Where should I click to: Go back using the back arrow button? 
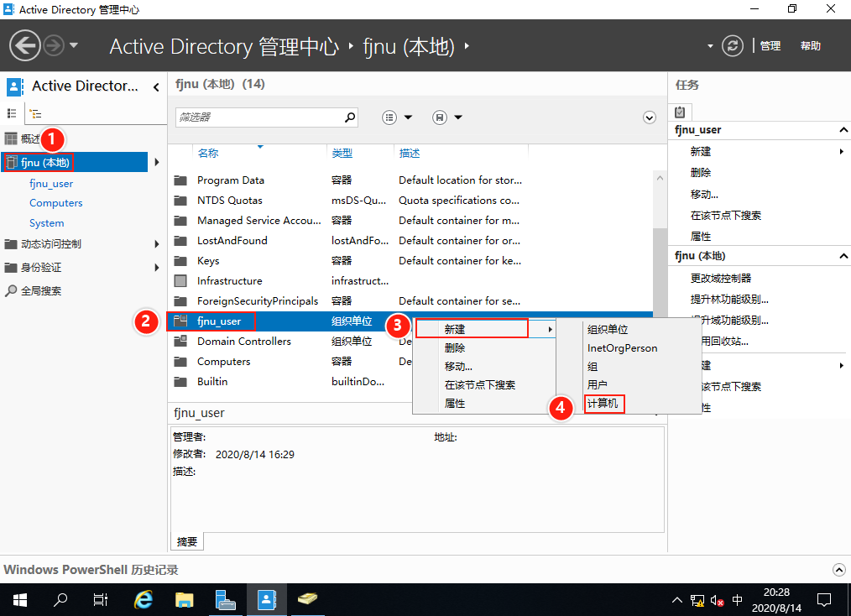(x=25, y=45)
